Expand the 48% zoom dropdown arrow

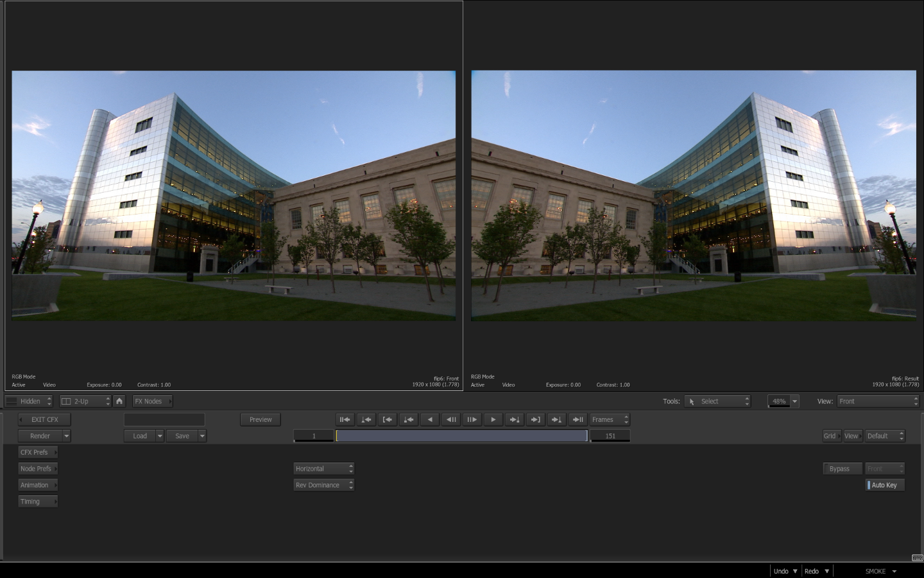point(794,401)
